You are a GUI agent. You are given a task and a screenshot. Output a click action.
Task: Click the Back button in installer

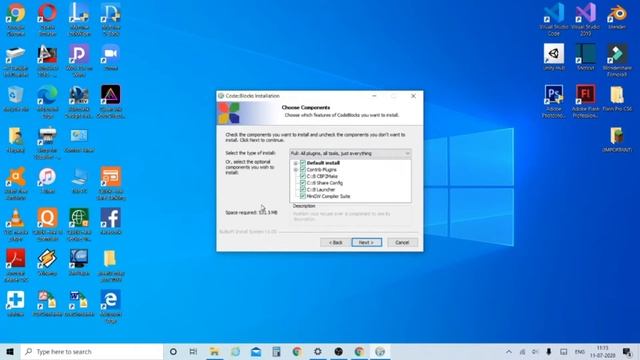click(x=335, y=242)
